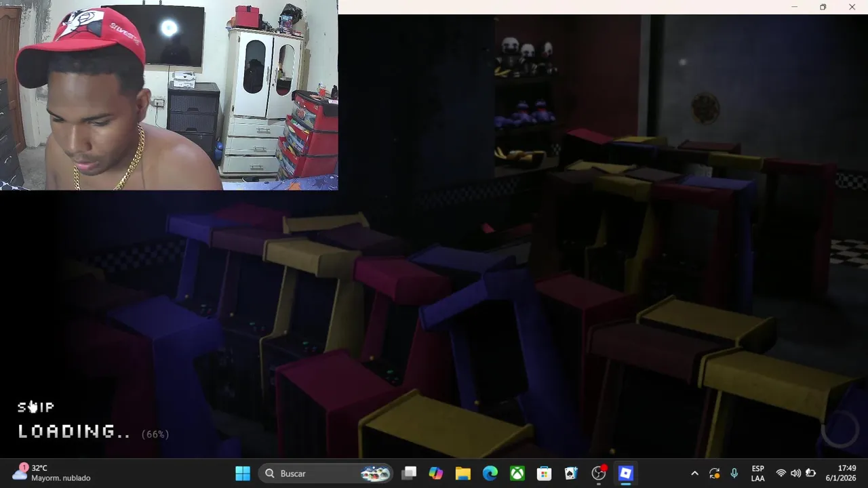The image size is (868, 488).
Task: Open the weather widget showing 32°C
Action: pos(52,472)
